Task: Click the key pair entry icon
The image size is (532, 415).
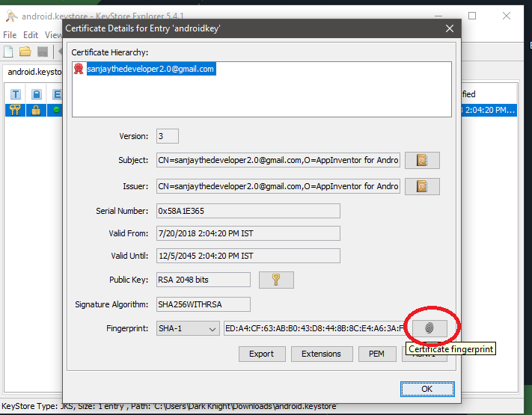Action: [x=15, y=110]
